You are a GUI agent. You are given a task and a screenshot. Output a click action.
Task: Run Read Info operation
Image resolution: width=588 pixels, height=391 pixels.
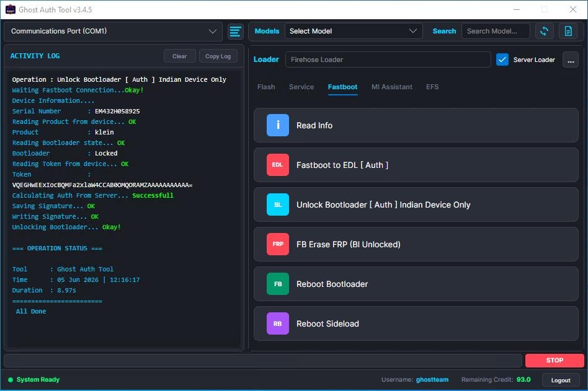416,125
